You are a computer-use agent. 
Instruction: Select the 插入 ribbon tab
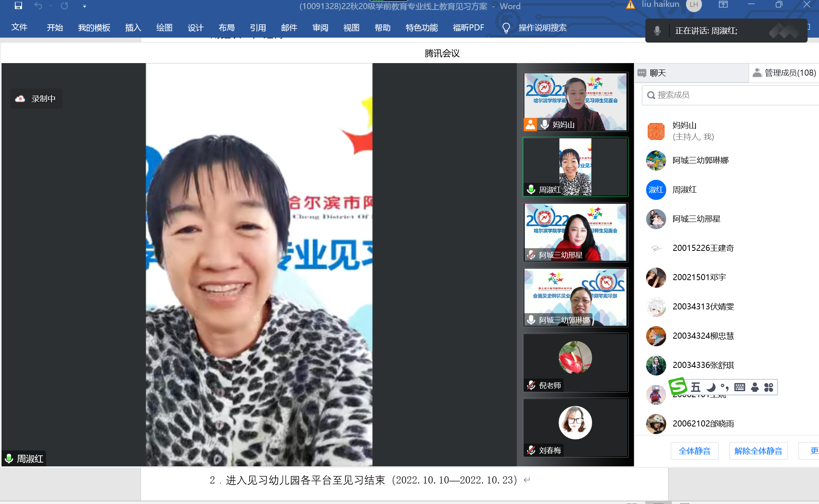(133, 27)
